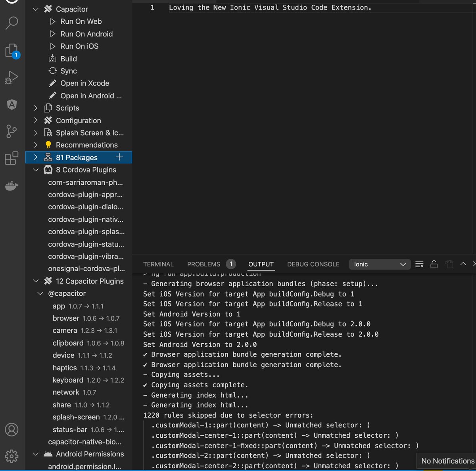Expand the Recommendations section
This screenshot has height=471, width=476.
click(36, 145)
